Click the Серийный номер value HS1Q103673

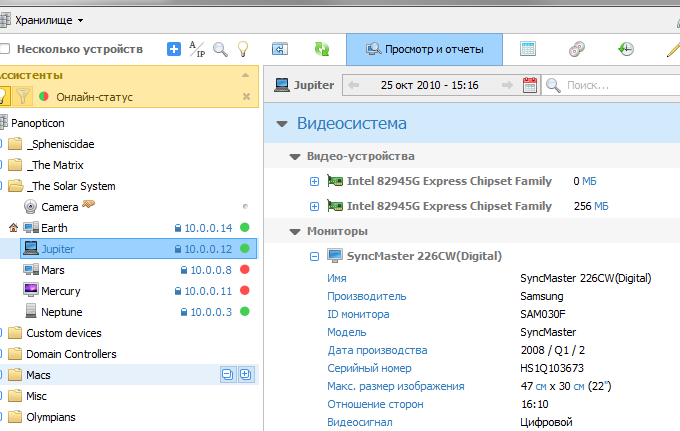pos(552,368)
